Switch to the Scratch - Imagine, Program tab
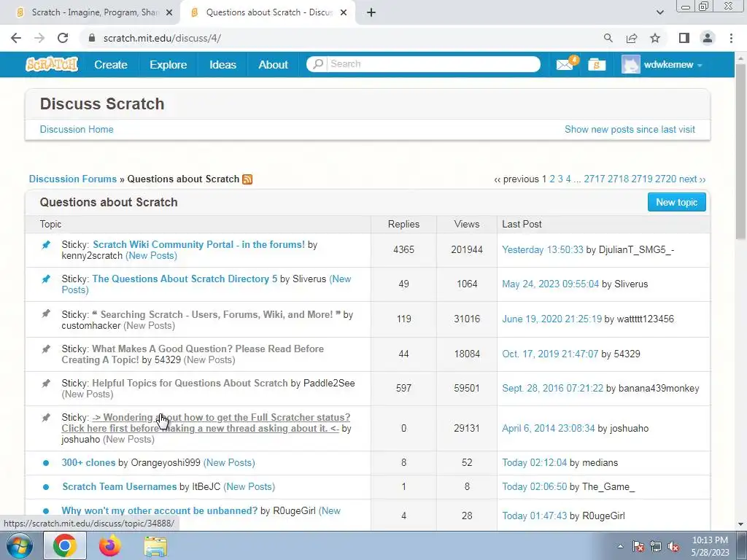Viewport: 747px width, 560px height. (x=94, y=12)
